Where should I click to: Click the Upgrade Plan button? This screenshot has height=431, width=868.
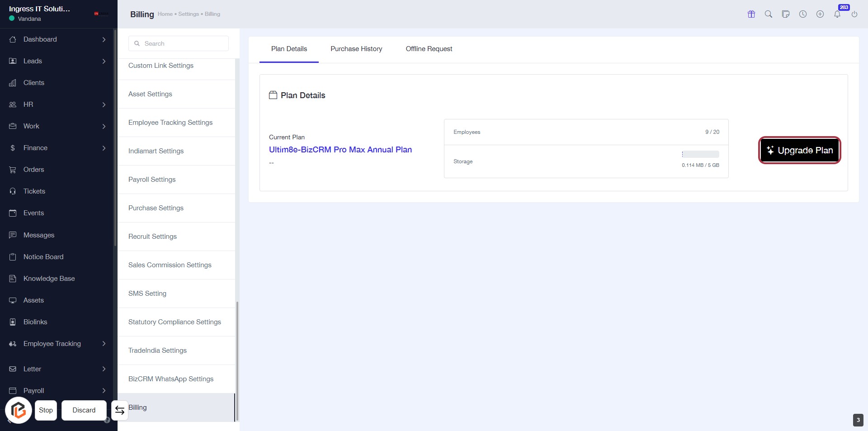pyautogui.click(x=799, y=150)
